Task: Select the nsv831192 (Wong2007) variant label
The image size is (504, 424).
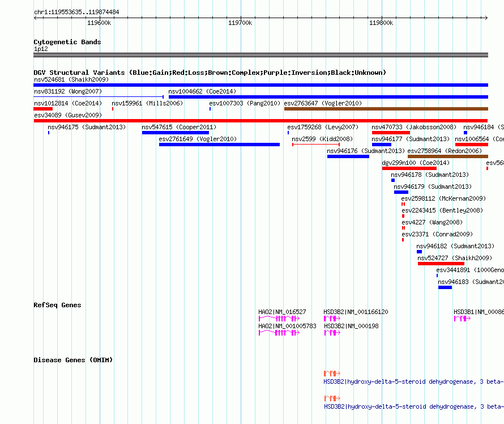Action: tap(68, 91)
